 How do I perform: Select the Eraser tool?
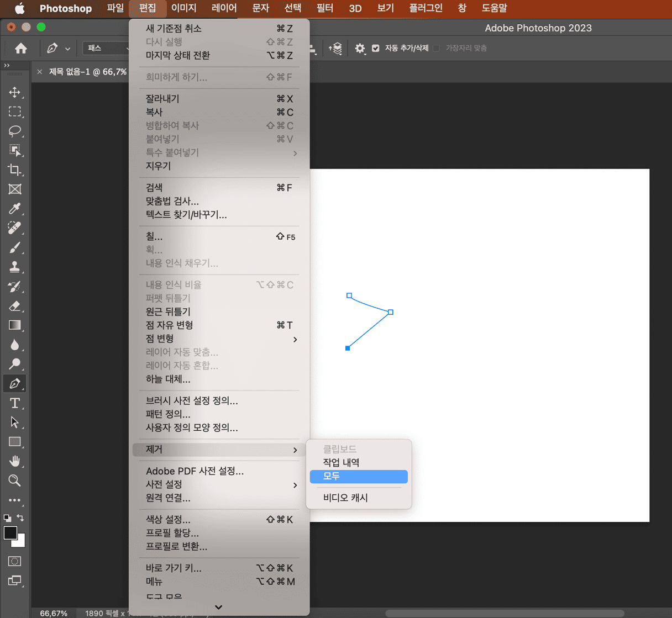(x=15, y=306)
